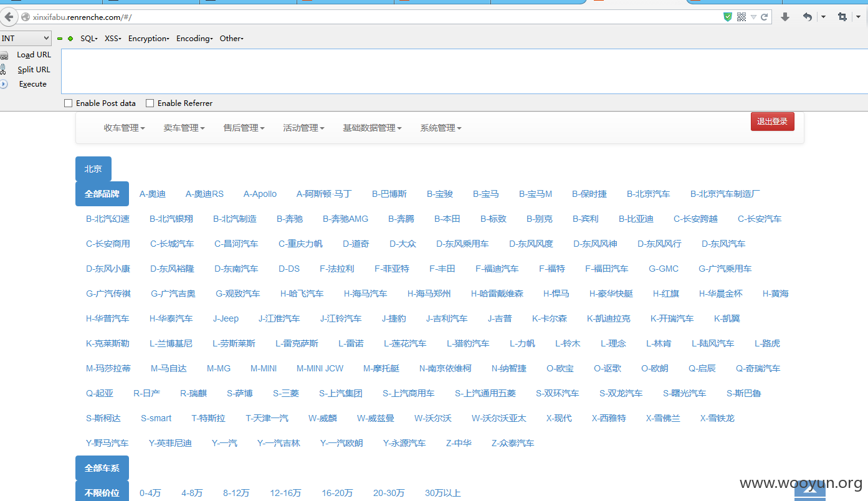Open the 基础数据管理 menu

coord(372,128)
